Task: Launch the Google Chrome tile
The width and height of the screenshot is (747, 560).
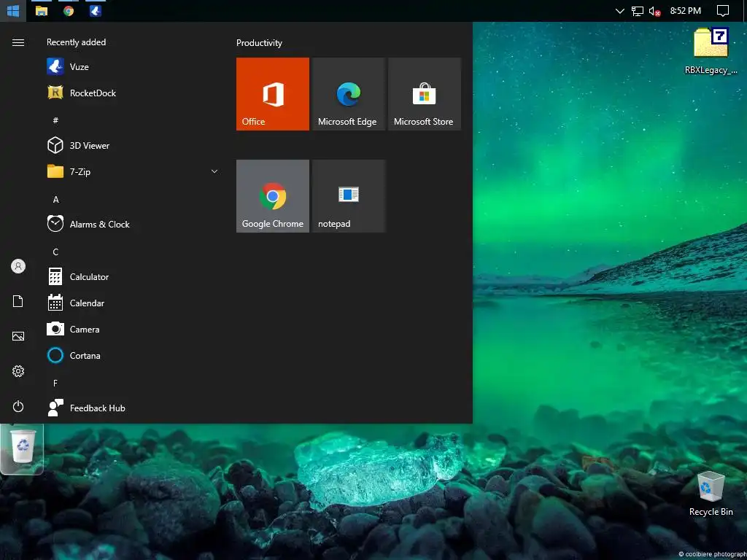Action: (273, 196)
